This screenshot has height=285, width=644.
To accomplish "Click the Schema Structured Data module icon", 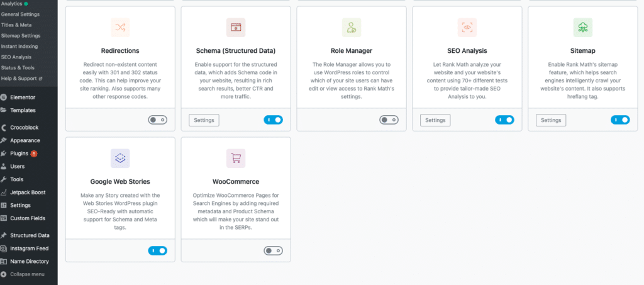I will (x=236, y=28).
